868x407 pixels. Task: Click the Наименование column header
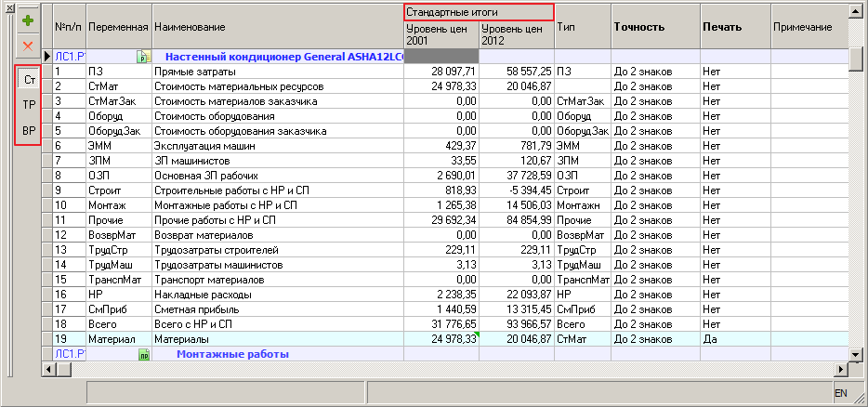pos(277,27)
